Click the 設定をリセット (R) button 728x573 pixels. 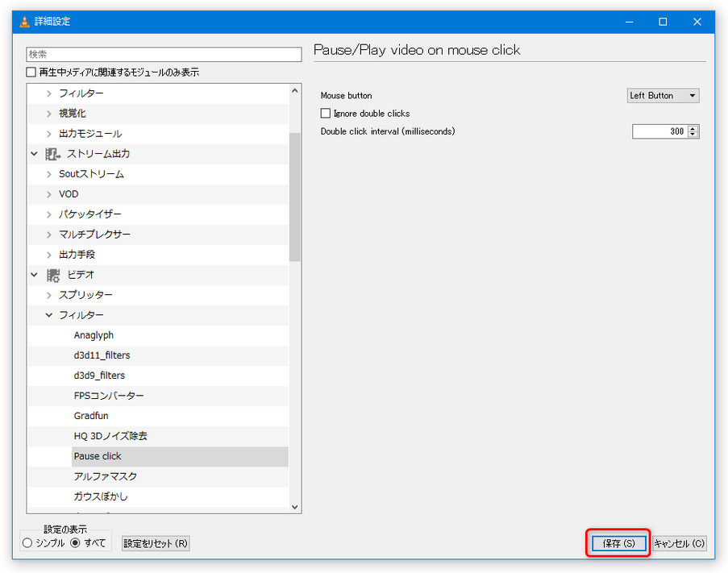[x=156, y=543]
